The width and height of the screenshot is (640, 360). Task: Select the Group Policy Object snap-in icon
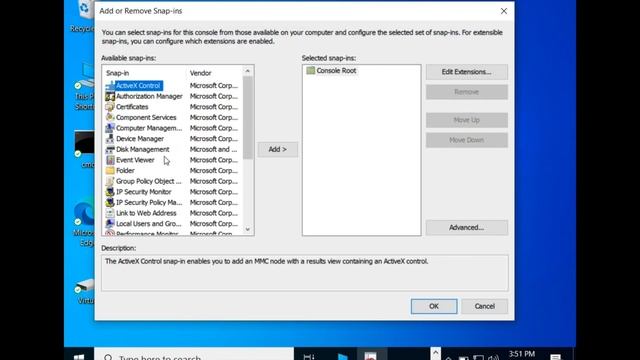(x=110, y=181)
